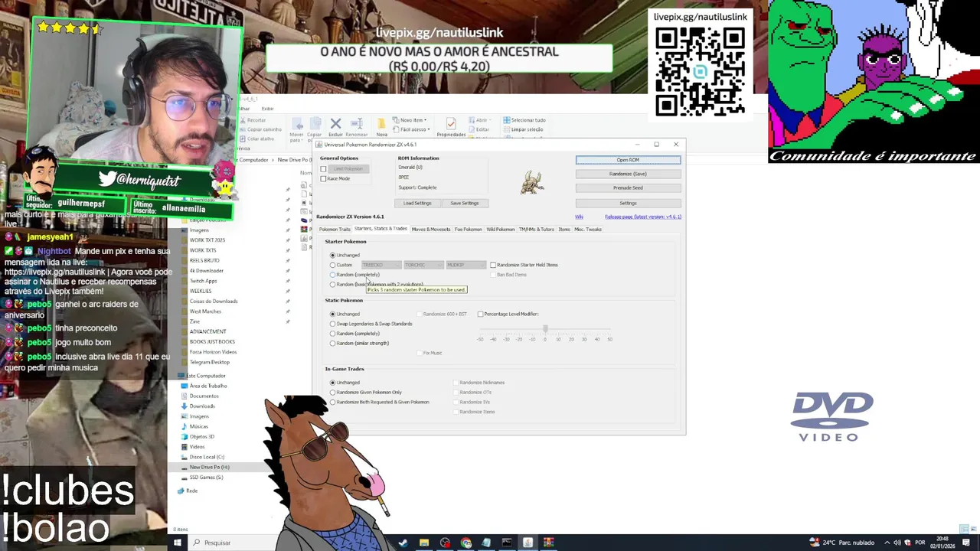Switch to the Items tab

point(564,230)
